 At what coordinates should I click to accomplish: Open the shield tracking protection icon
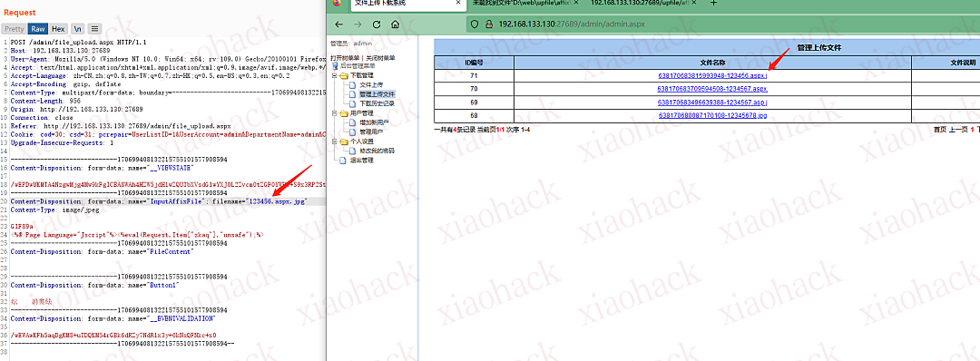(475, 24)
